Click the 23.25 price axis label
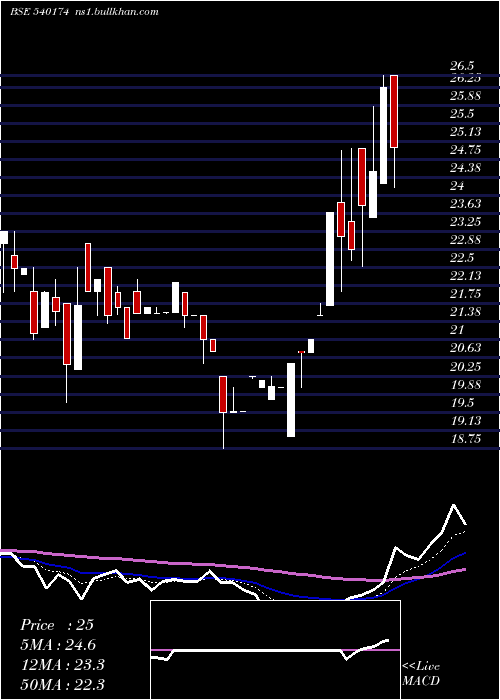This screenshot has width=500, height=700. (465, 222)
